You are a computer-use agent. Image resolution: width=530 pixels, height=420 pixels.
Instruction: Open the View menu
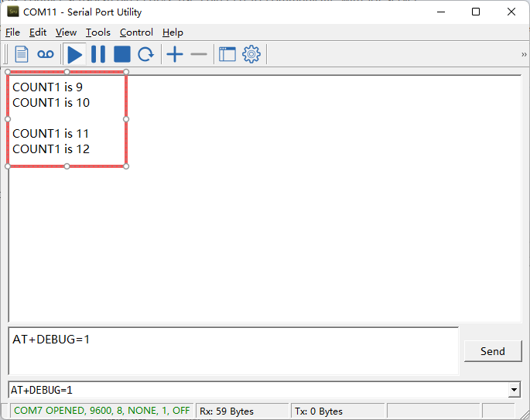point(66,32)
